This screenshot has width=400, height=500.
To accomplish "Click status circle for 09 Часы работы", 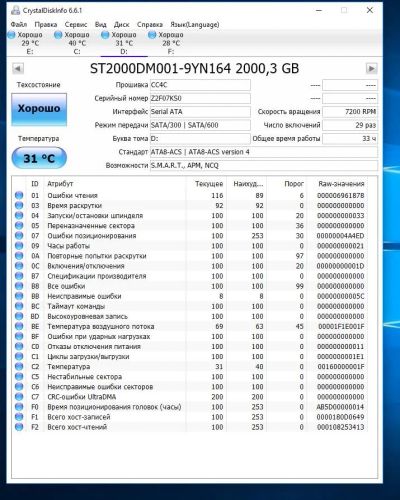I will tap(19, 246).
